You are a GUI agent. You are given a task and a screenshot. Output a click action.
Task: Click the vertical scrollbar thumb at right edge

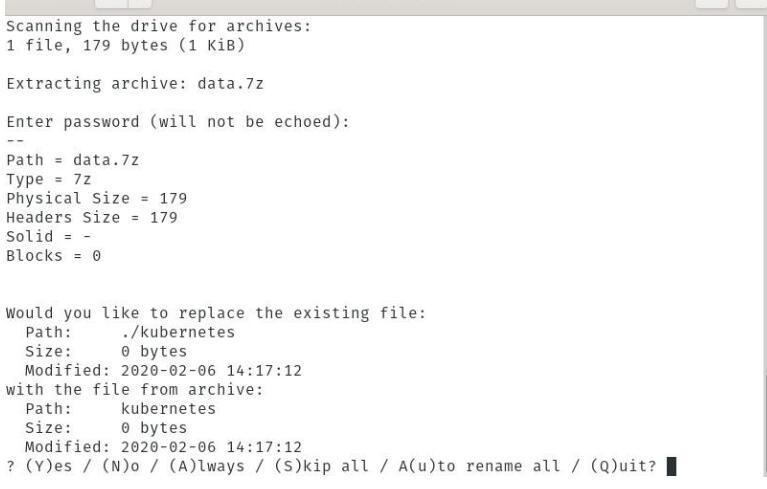765,424
